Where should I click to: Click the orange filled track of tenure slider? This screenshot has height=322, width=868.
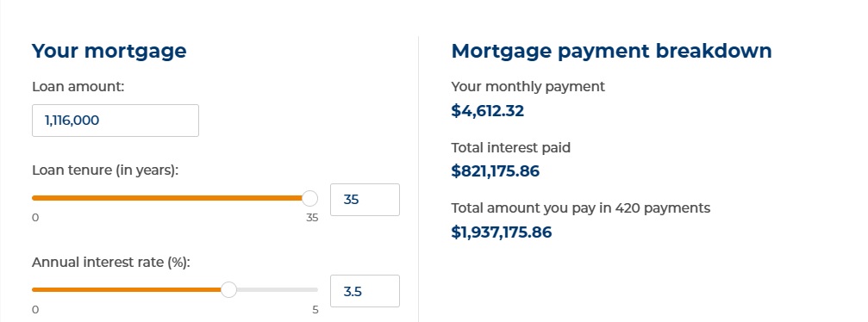pyautogui.click(x=167, y=198)
